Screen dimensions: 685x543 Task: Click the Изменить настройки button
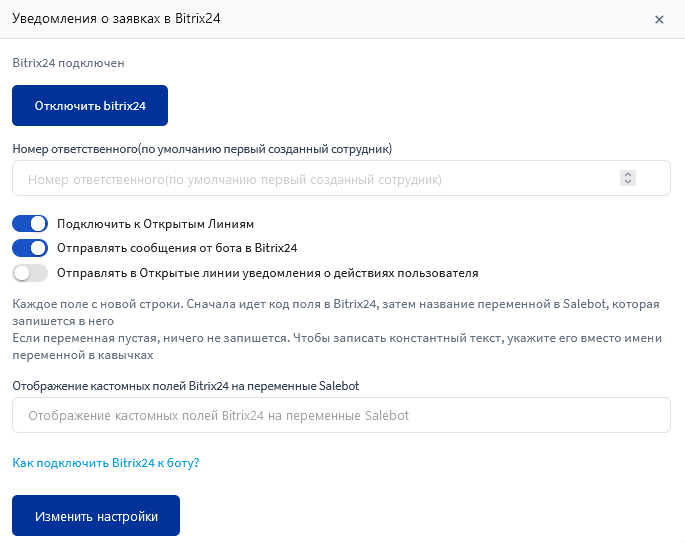pos(96,515)
